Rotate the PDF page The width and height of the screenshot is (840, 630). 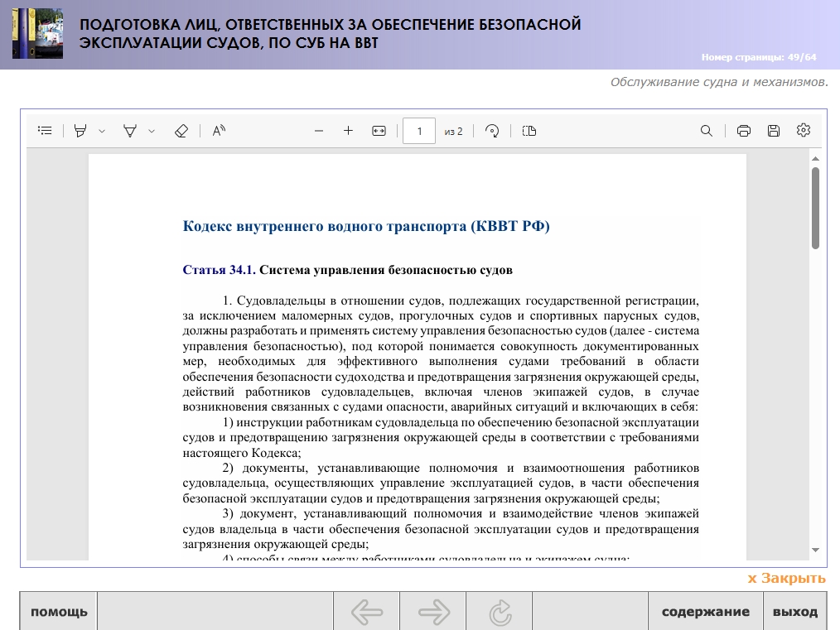(493, 131)
